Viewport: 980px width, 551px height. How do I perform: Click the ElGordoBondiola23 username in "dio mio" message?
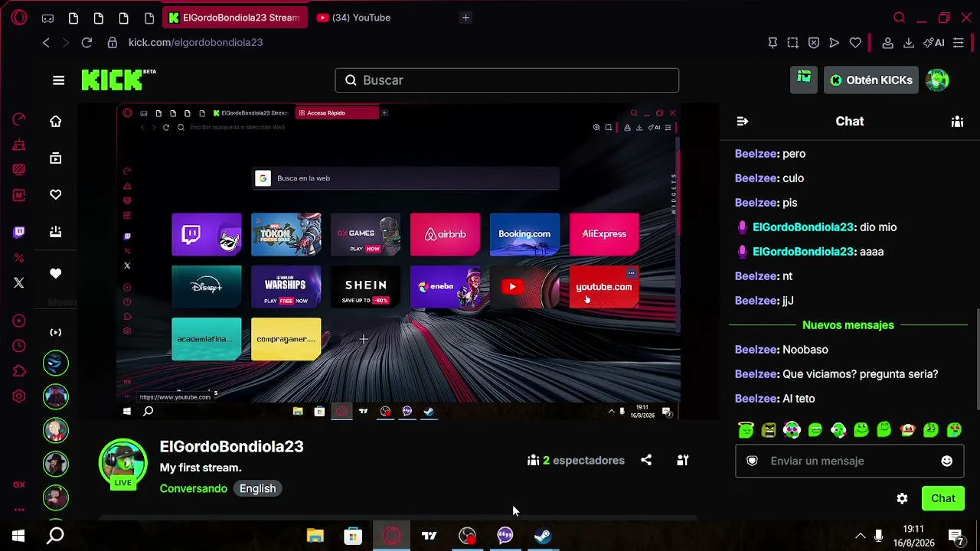[x=803, y=227]
